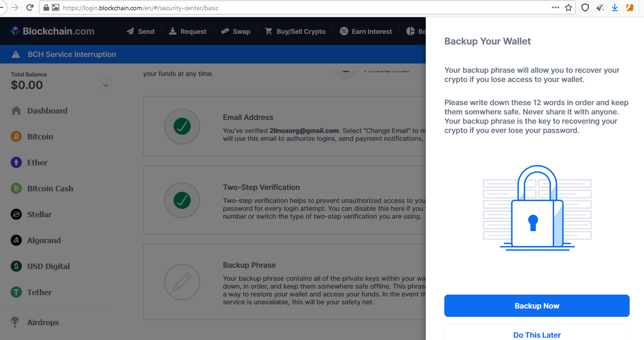644x340 pixels.
Task: Click the Airdrops parachute icon
Action: click(x=16, y=322)
